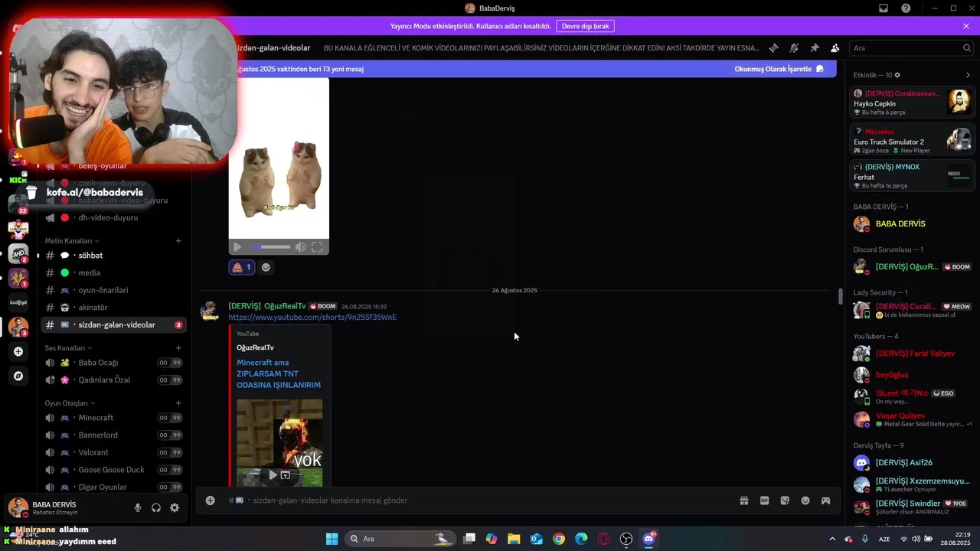Click the attach file plus button in message bar
This screenshot has width=980, height=551.
(210, 500)
